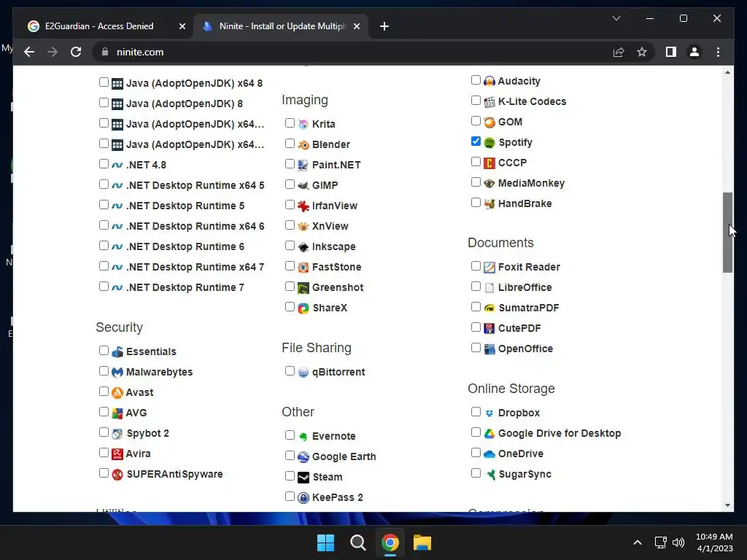Image resolution: width=747 pixels, height=560 pixels.
Task: Click the Google Drive triangle icon
Action: (x=489, y=433)
